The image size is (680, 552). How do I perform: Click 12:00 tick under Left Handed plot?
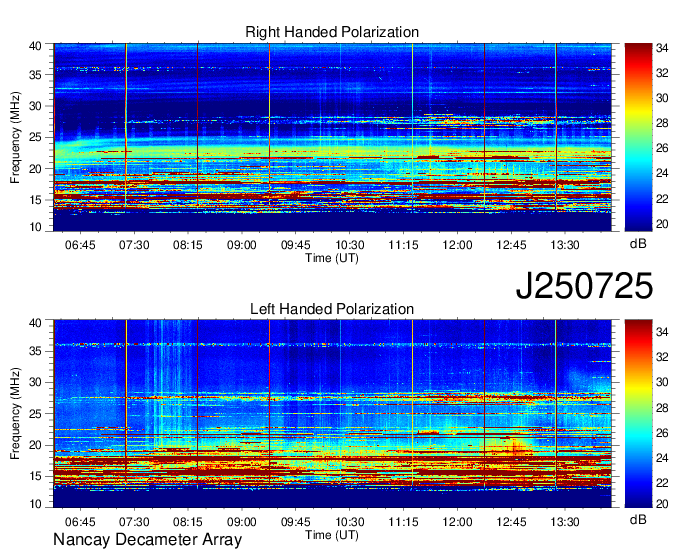coord(457,522)
